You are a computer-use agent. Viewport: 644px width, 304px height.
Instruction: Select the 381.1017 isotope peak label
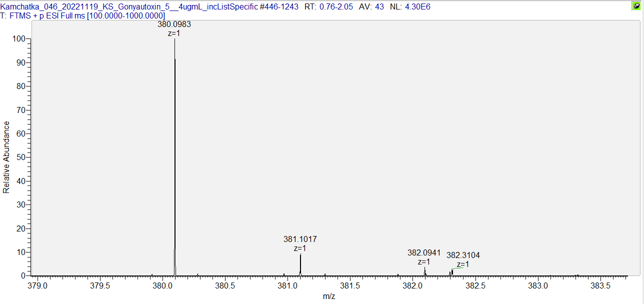(x=300, y=239)
